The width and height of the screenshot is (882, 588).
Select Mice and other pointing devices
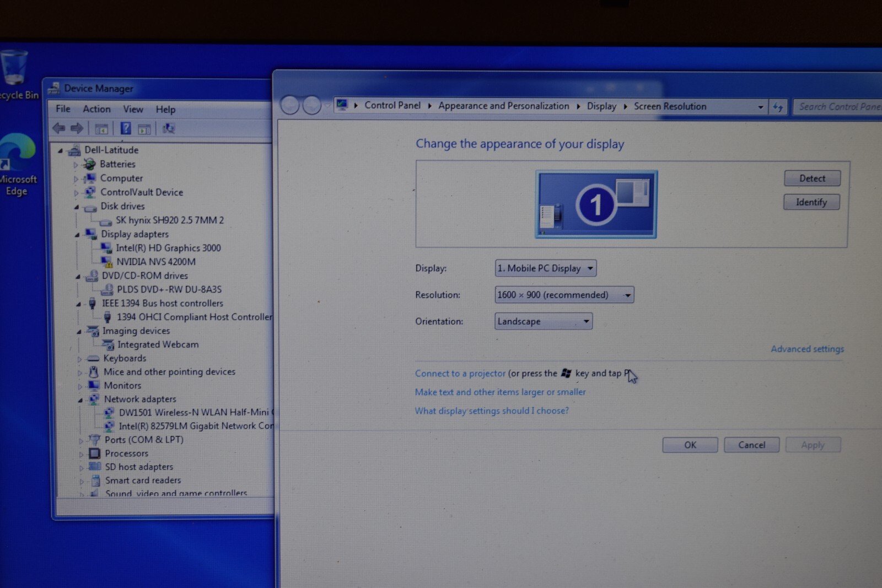point(170,372)
